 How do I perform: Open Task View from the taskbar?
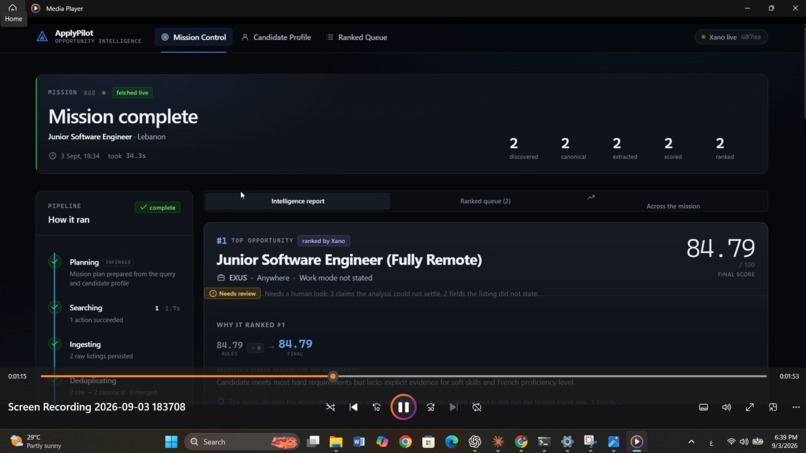pos(313,442)
